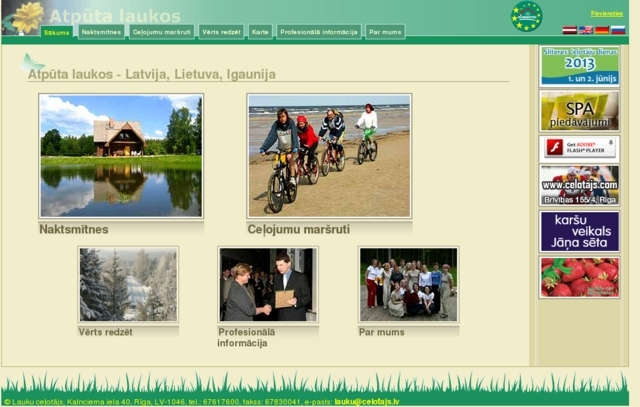Click the lake house Naktsmītnes photo
Image resolution: width=640 pixels, height=407 pixels.
click(121, 156)
